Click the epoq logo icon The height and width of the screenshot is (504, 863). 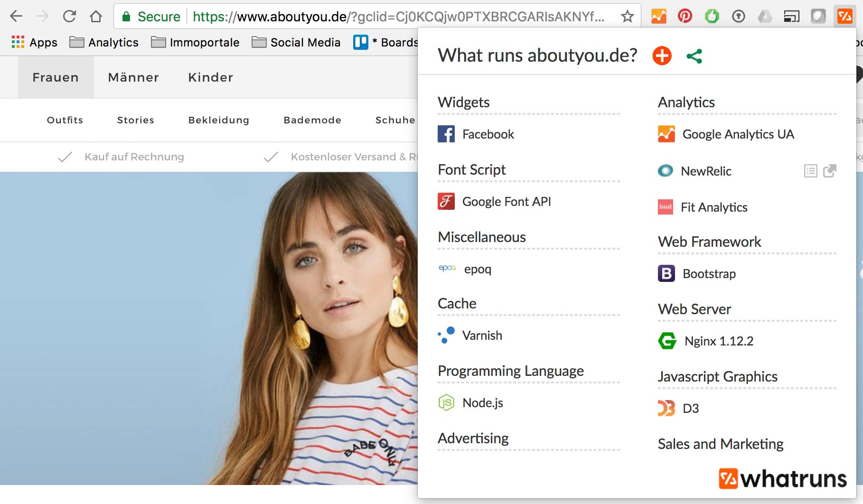[447, 268]
